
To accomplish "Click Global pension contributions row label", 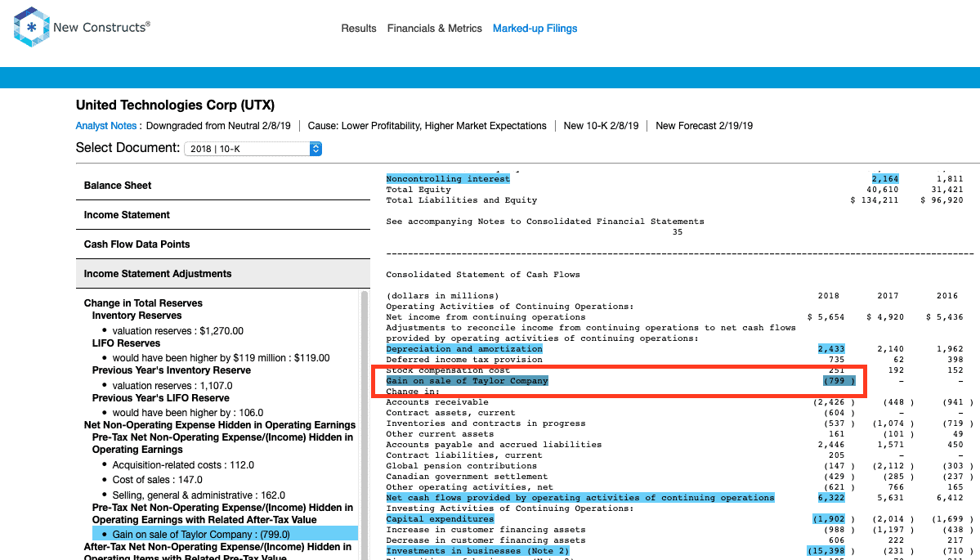I will click(x=461, y=466).
